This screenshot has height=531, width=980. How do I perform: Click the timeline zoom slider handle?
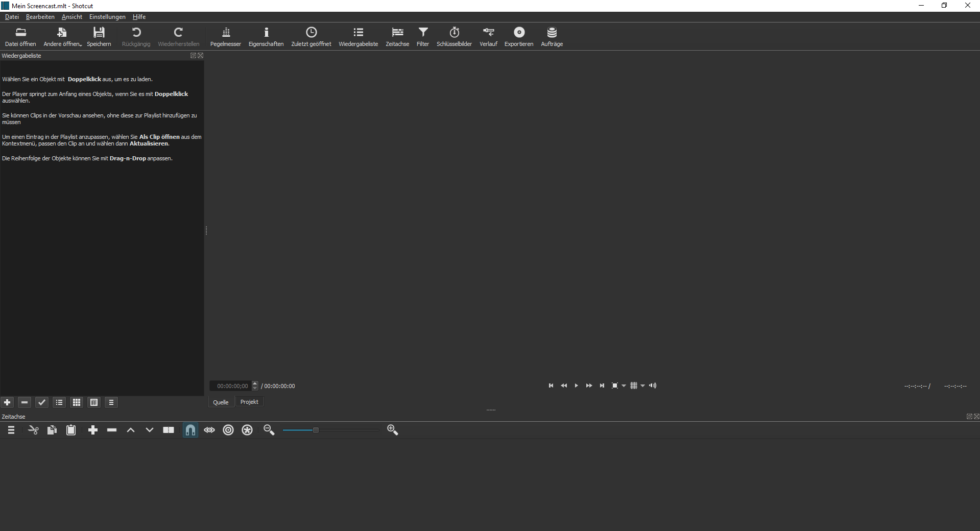316,430
